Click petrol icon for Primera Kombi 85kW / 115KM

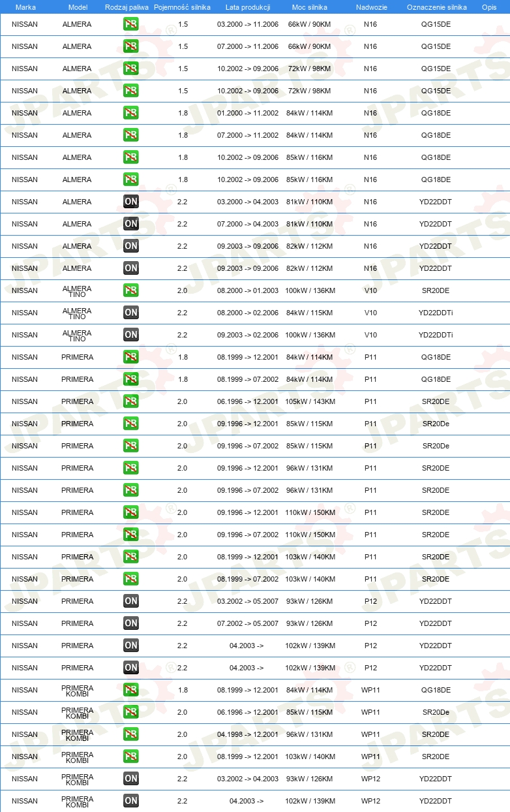(131, 712)
